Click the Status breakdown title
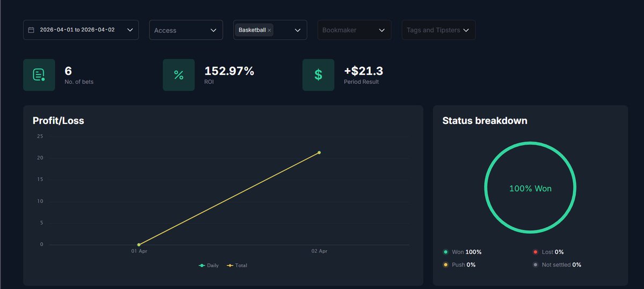Screen dimensions: 644x289 [x=485, y=121]
